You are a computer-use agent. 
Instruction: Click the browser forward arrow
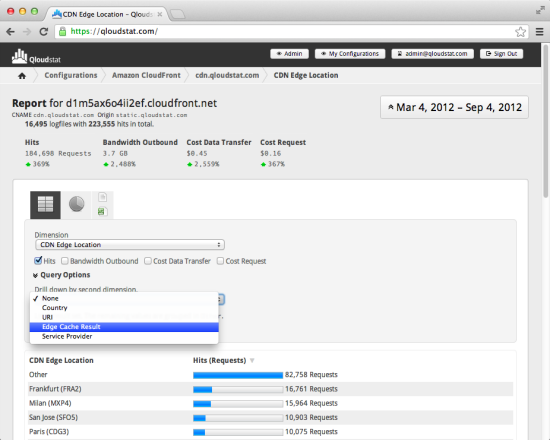[x=27, y=32]
